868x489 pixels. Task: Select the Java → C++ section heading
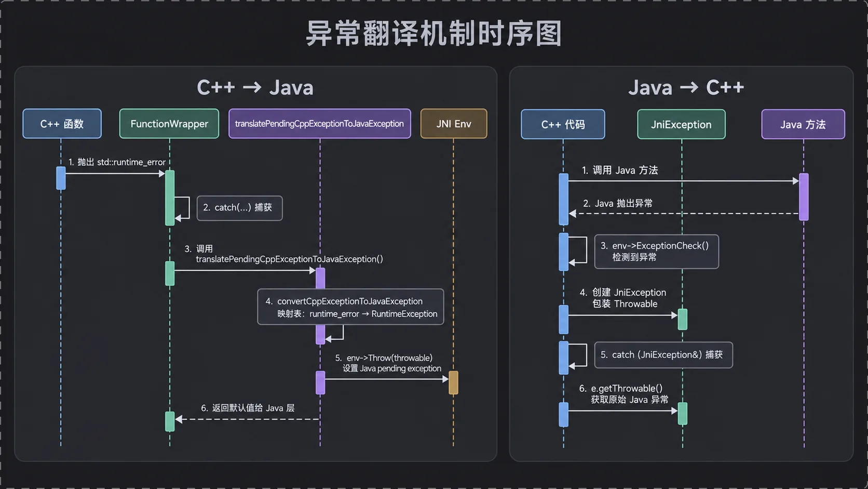pyautogui.click(x=686, y=87)
